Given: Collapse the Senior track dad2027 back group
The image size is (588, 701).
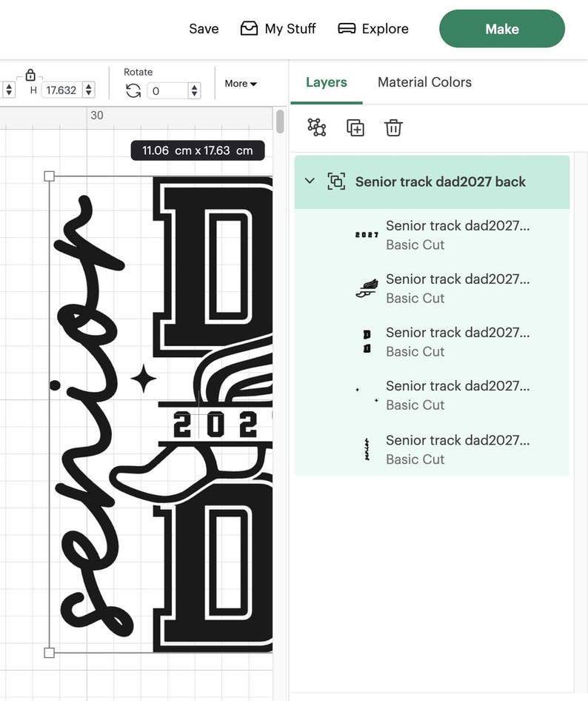Looking at the screenshot, I should pos(310,181).
